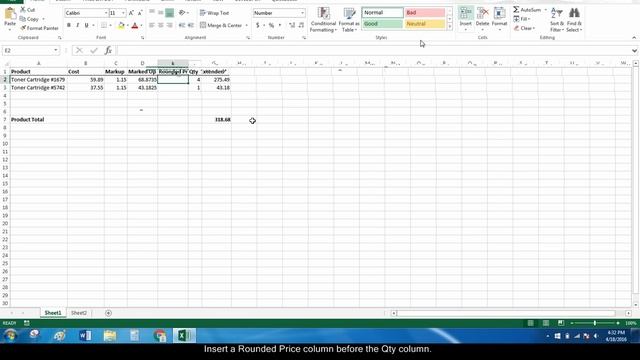
Task: Decrease decimal places
Action: (x=301, y=25)
